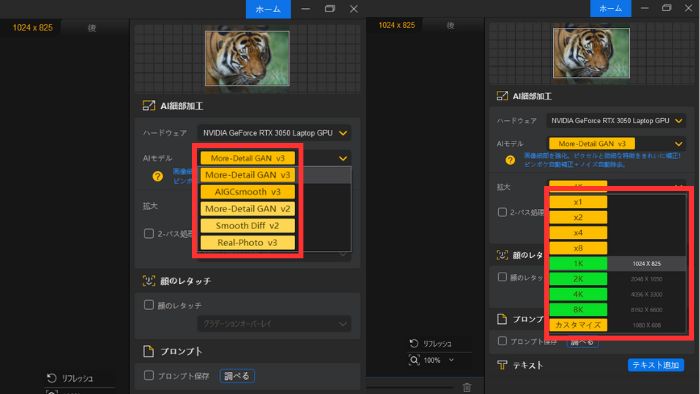This screenshot has height=394, width=700.
Task: Click the yellow question mark help icon
Action: coord(157,176)
